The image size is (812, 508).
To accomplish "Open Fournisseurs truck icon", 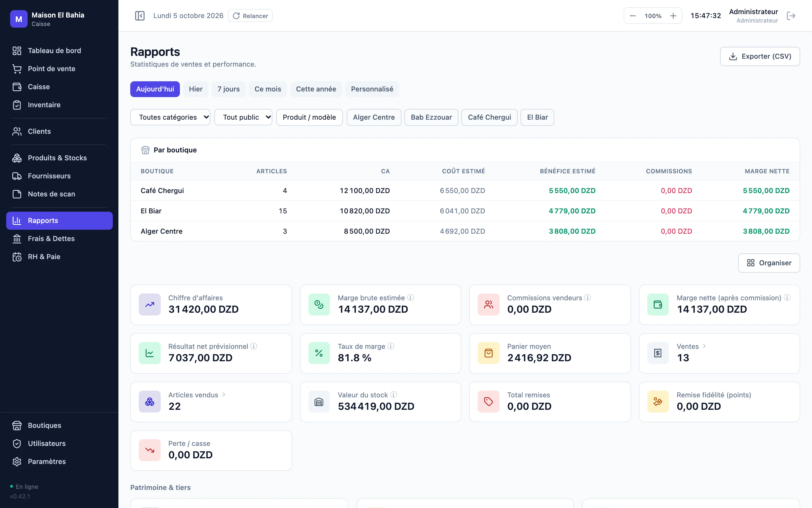I will [17, 176].
